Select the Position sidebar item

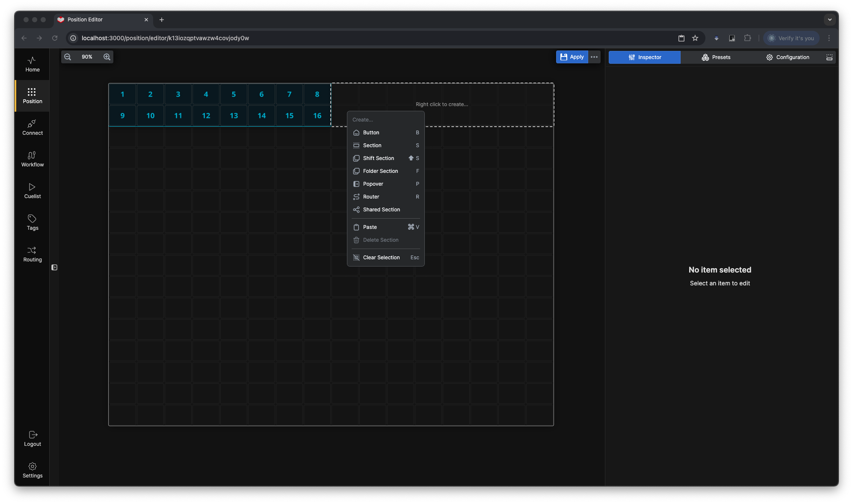32,96
